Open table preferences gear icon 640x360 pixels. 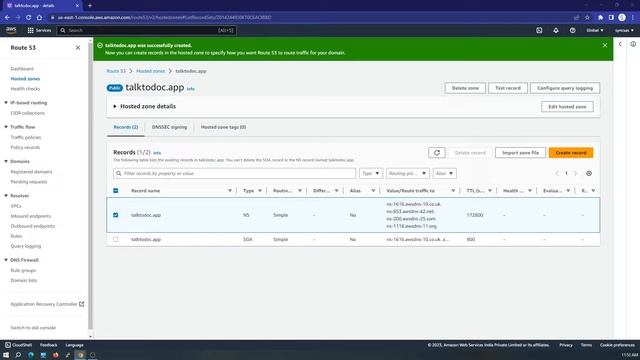(589, 173)
